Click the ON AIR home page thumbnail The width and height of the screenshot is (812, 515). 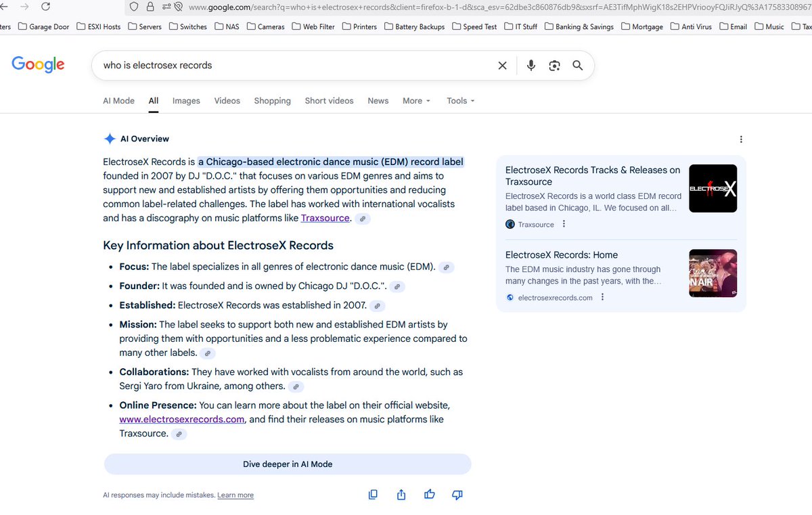pyautogui.click(x=713, y=273)
